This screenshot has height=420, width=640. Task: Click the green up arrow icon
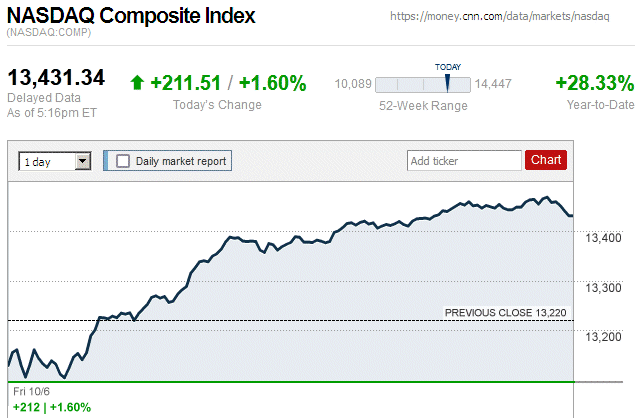point(137,83)
